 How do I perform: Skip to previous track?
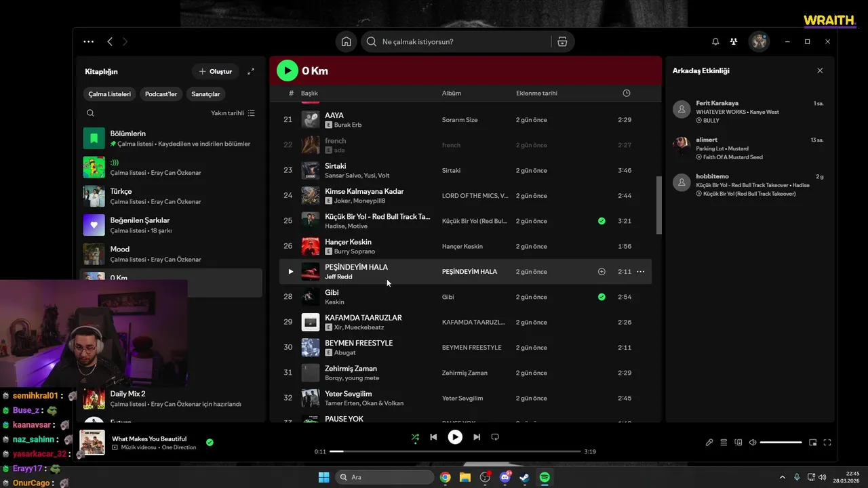point(433,437)
